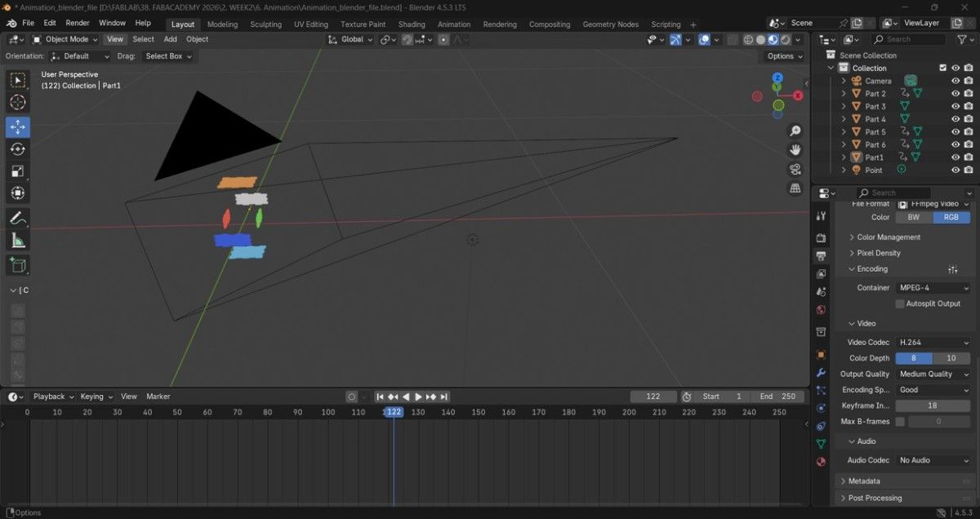The height and width of the screenshot is (519, 980).
Task: Disable Part 6 in renders
Action: (x=968, y=144)
